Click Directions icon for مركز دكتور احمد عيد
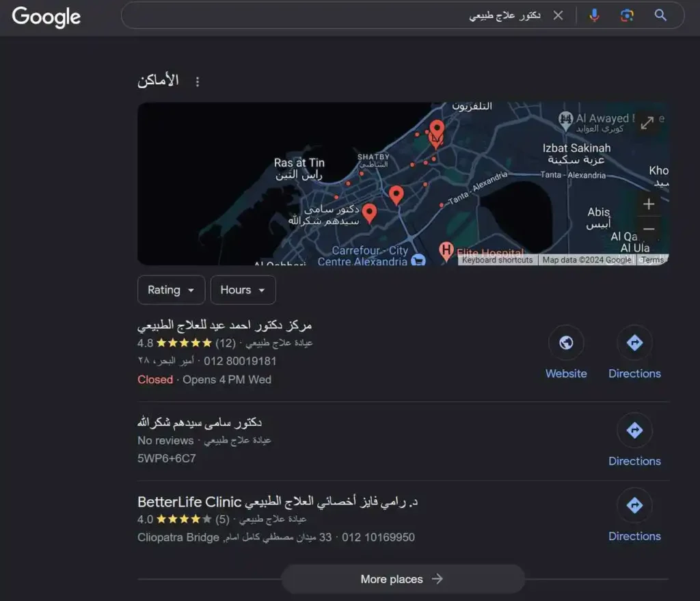Image resolution: width=700 pixels, height=601 pixels. point(634,342)
